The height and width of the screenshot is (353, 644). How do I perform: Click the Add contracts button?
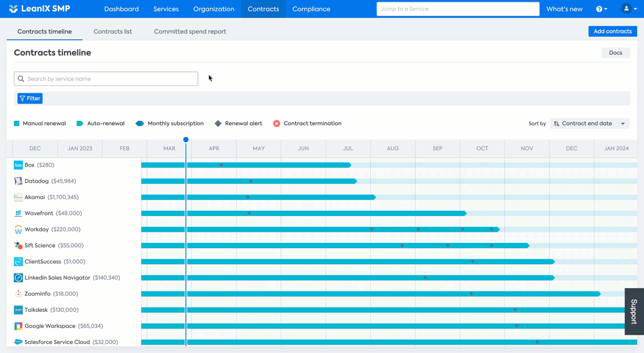coord(613,31)
